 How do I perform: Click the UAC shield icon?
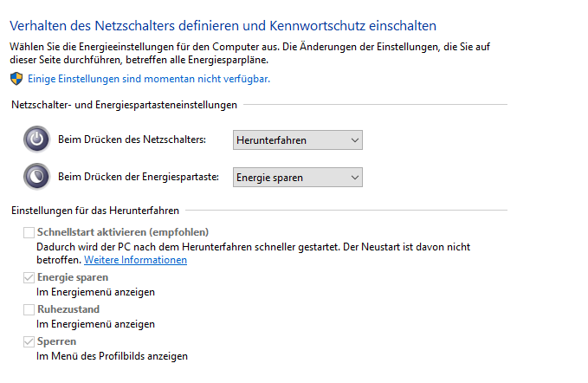click(16, 79)
